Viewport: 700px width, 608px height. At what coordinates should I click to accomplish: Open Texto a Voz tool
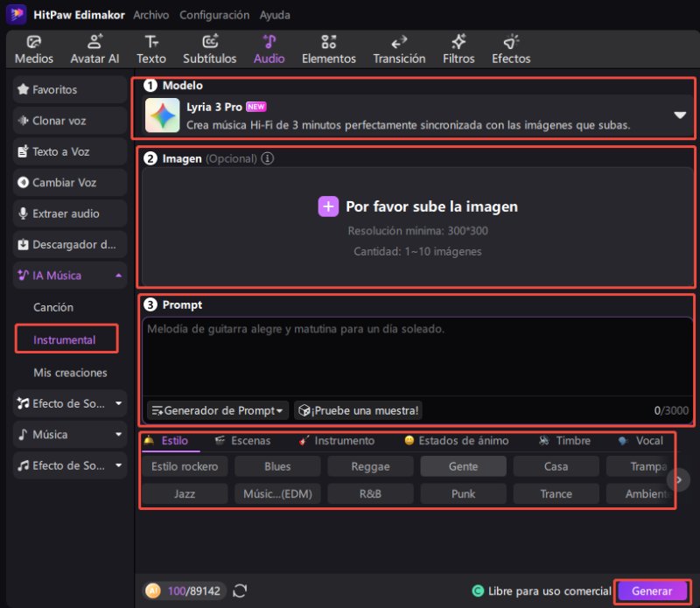70,151
